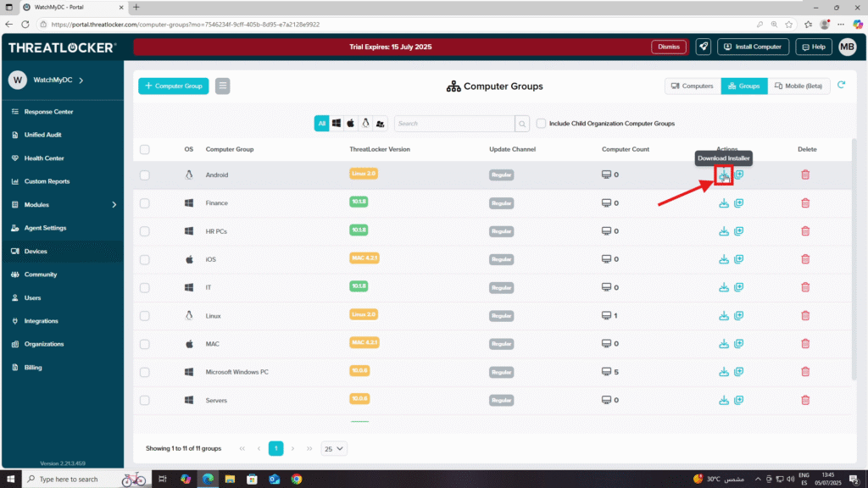Delete the Android computer group
This screenshot has width=868, height=488.
[x=805, y=175]
